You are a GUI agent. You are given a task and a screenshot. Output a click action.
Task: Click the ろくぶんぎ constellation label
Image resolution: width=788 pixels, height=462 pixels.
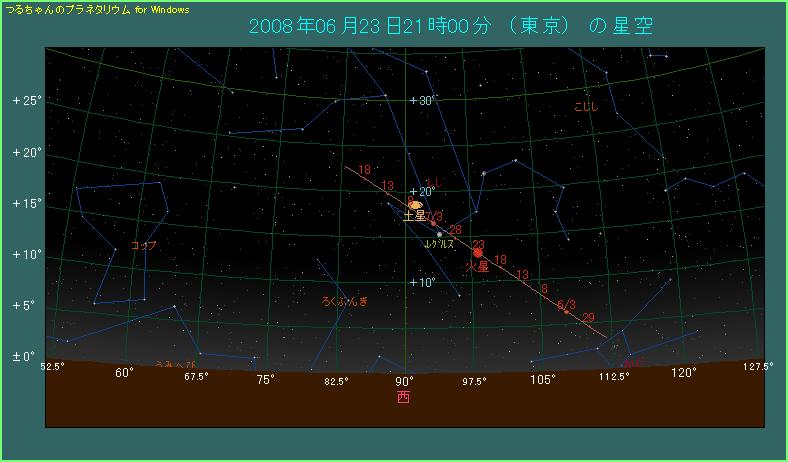pos(344,300)
